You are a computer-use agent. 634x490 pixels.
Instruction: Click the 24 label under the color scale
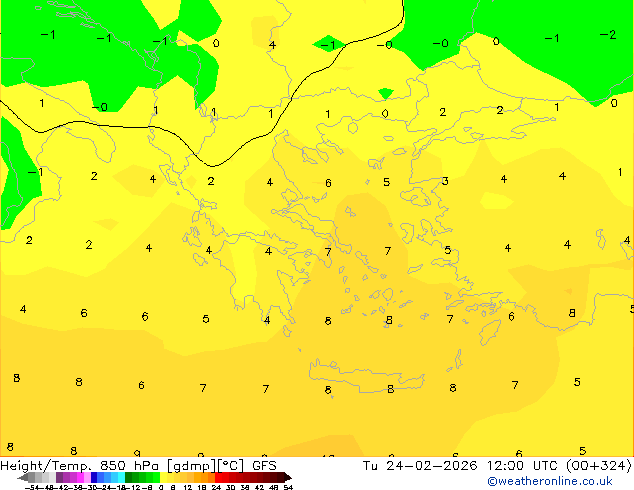216,487
